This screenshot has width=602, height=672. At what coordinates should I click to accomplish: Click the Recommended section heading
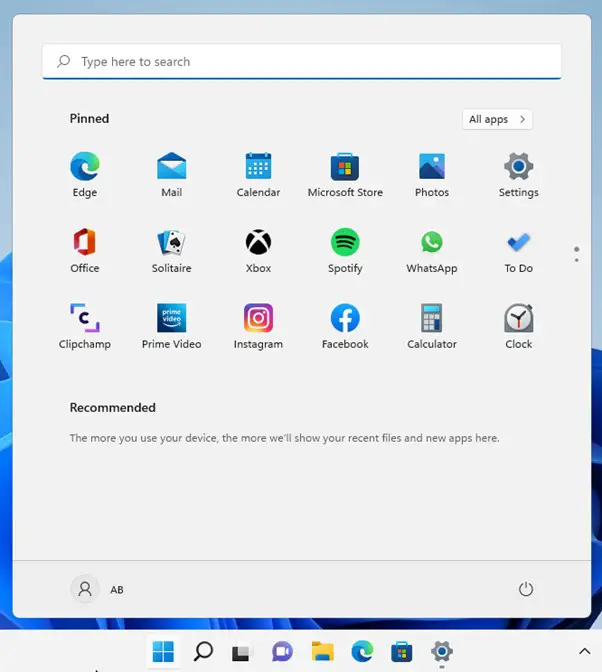113,408
